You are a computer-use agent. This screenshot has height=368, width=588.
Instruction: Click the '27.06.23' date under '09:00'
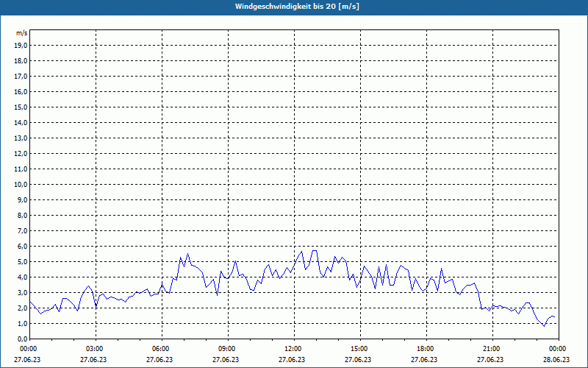(x=226, y=359)
